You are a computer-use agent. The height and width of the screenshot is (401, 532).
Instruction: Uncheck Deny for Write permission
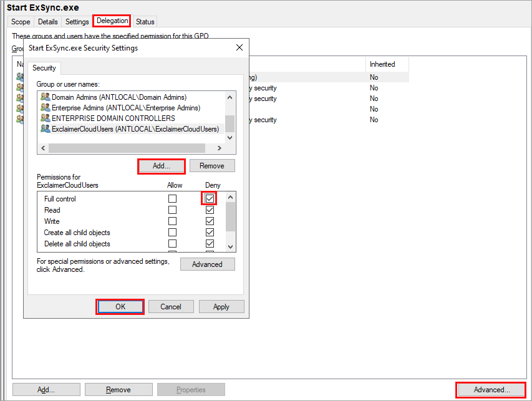click(x=210, y=221)
